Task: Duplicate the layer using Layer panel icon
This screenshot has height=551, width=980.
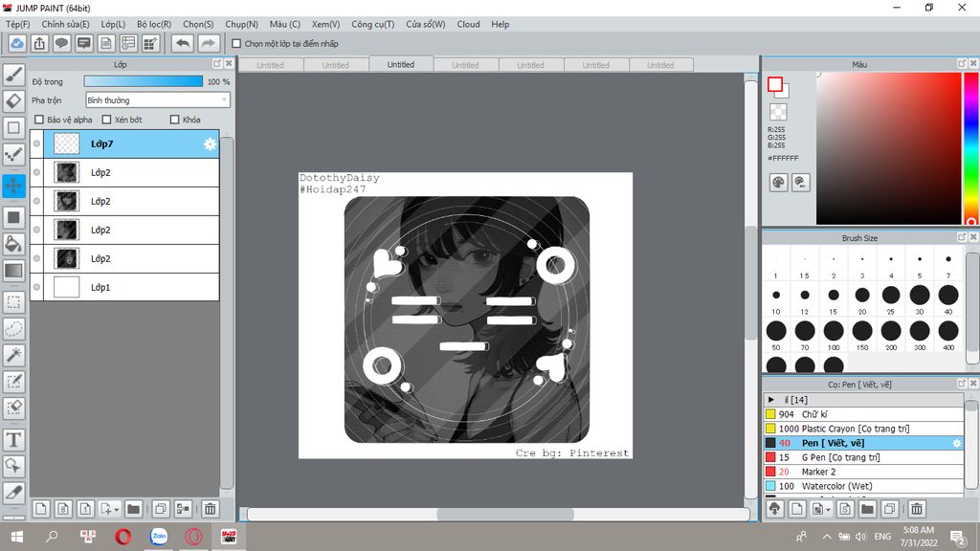Action: (161, 509)
